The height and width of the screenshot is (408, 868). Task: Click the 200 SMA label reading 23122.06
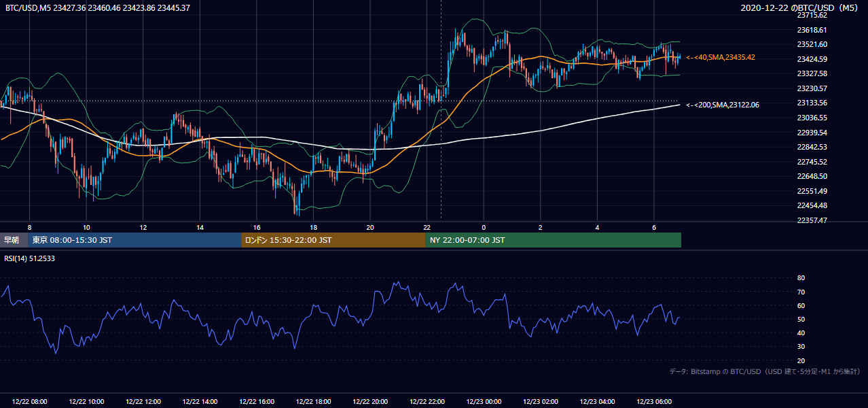click(723, 105)
